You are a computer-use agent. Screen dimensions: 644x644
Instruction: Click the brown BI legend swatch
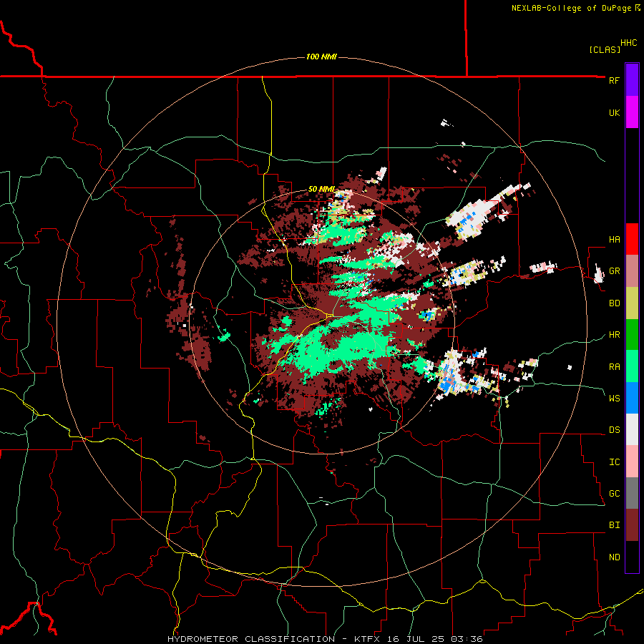[x=632, y=525]
